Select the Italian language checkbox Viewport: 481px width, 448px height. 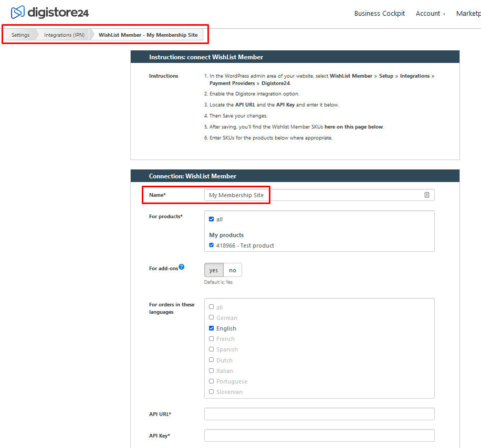point(212,371)
